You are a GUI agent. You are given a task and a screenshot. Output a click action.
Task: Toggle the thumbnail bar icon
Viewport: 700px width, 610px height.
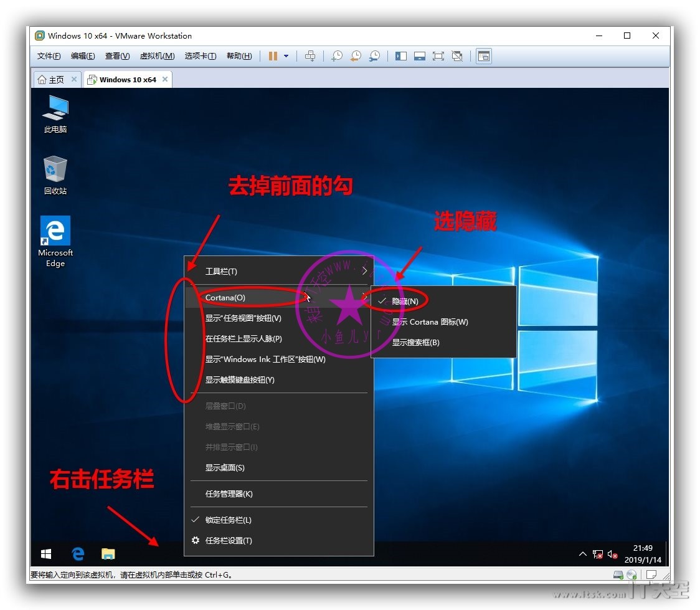(x=420, y=56)
